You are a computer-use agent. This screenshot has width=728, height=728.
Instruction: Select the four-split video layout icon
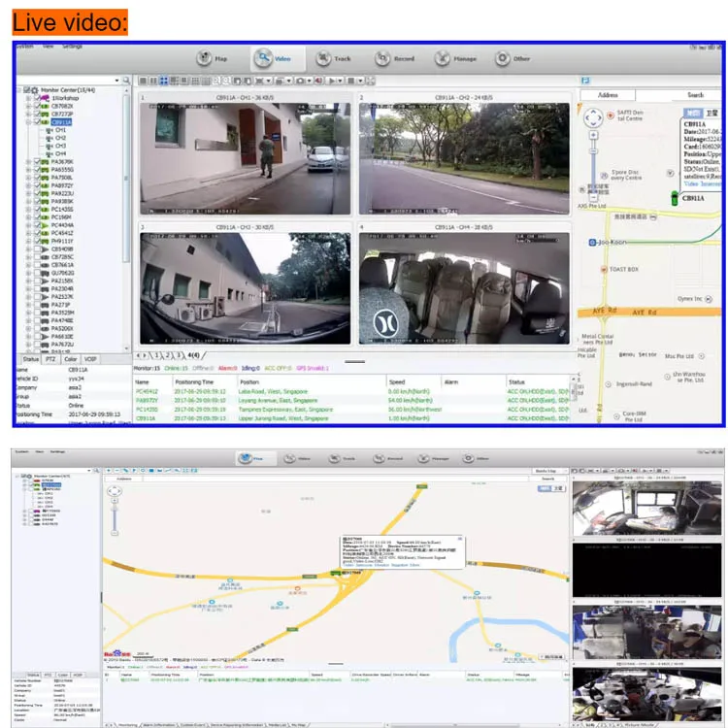(164, 81)
